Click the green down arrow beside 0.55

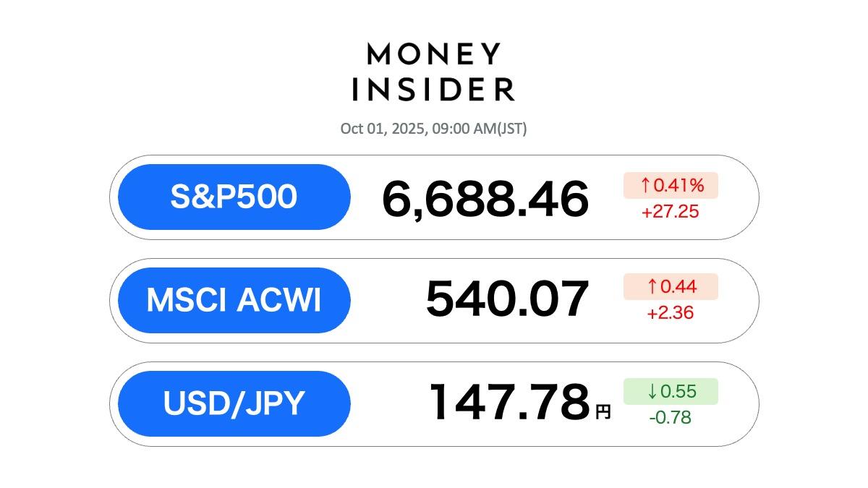(652, 392)
